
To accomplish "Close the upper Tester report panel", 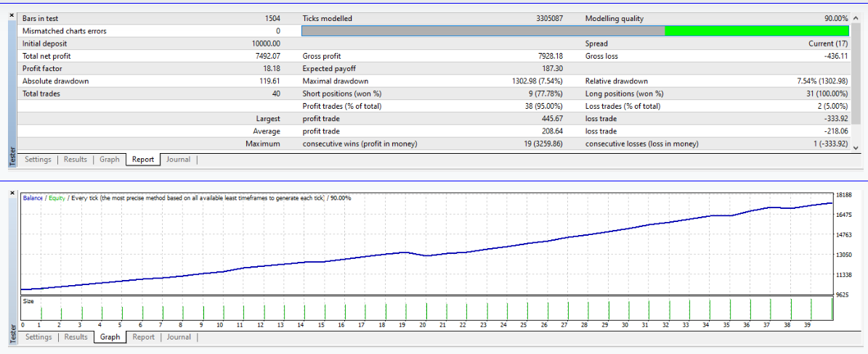I will coord(12,15).
